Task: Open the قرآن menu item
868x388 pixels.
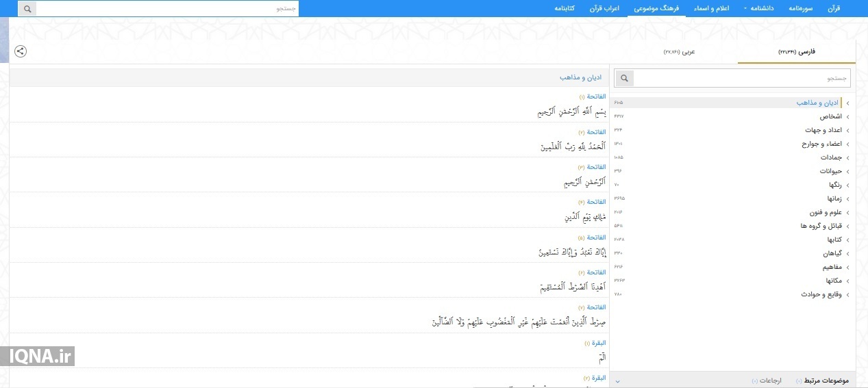Action: click(x=833, y=8)
